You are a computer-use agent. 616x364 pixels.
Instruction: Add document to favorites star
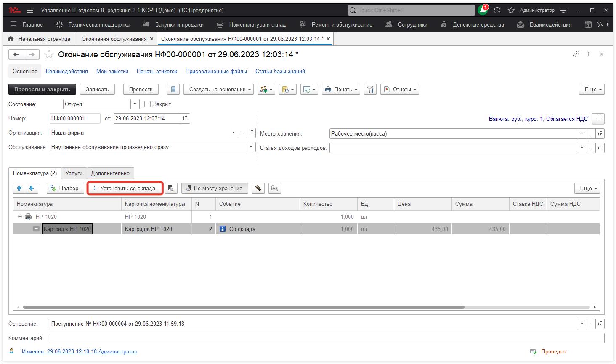(49, 55)
